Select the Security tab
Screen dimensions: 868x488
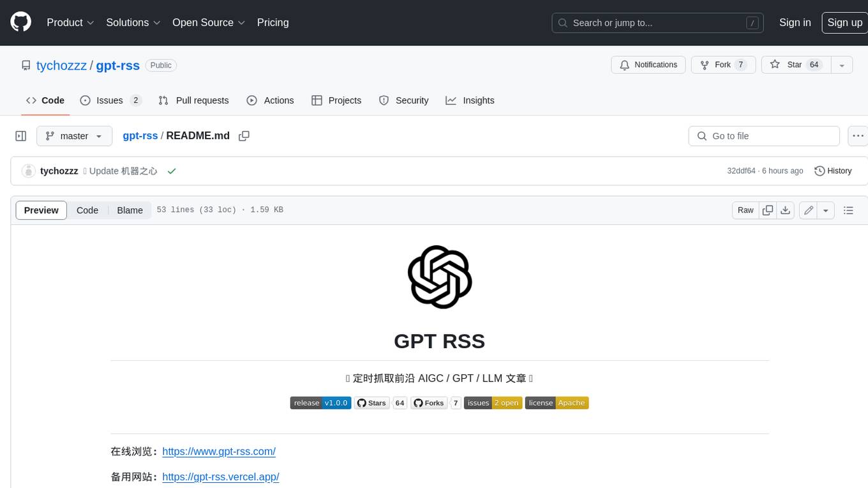click(403, 100)
